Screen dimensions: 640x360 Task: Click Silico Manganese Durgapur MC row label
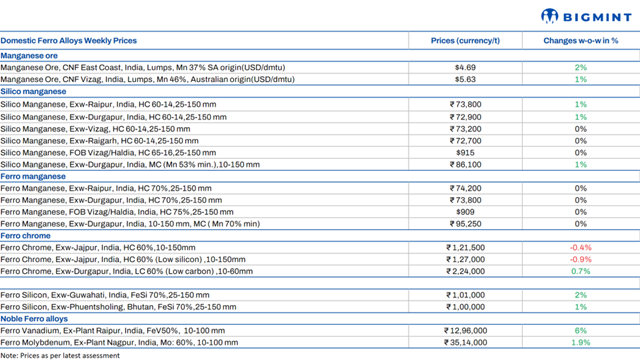pos(130,164)
